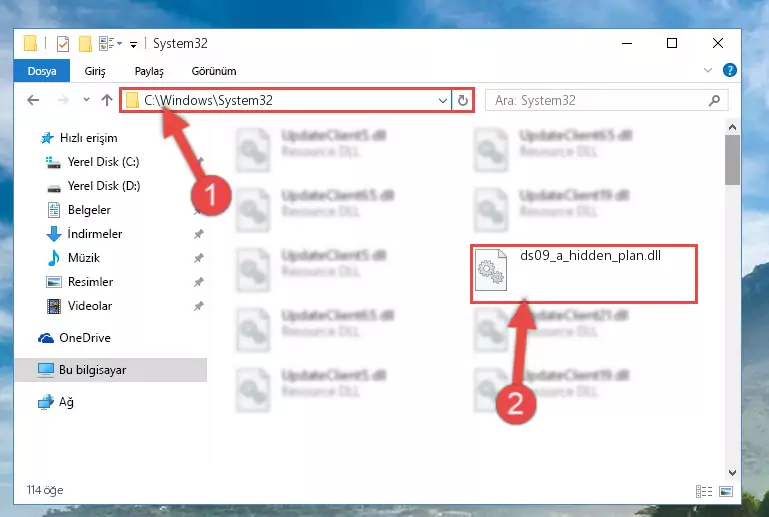The height and width of the screenshot is (517, 769).
Task: Click the pin icon next to Videolar
Action: (198, 306)
